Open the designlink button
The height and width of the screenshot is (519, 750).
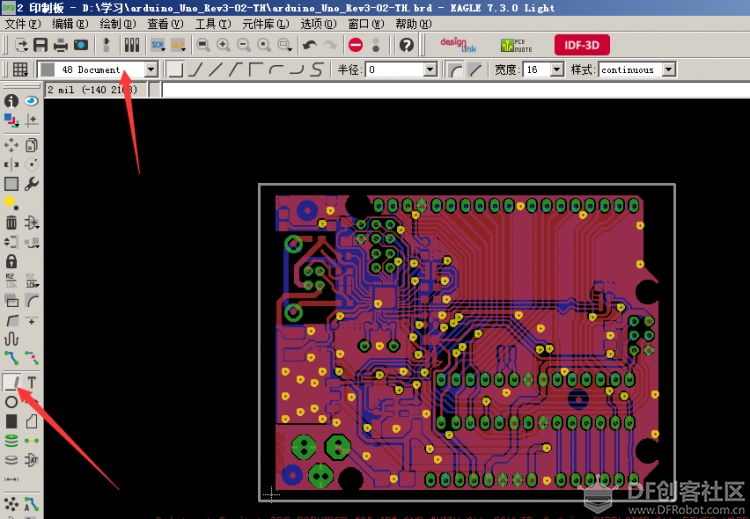click(x=458, y=45)
